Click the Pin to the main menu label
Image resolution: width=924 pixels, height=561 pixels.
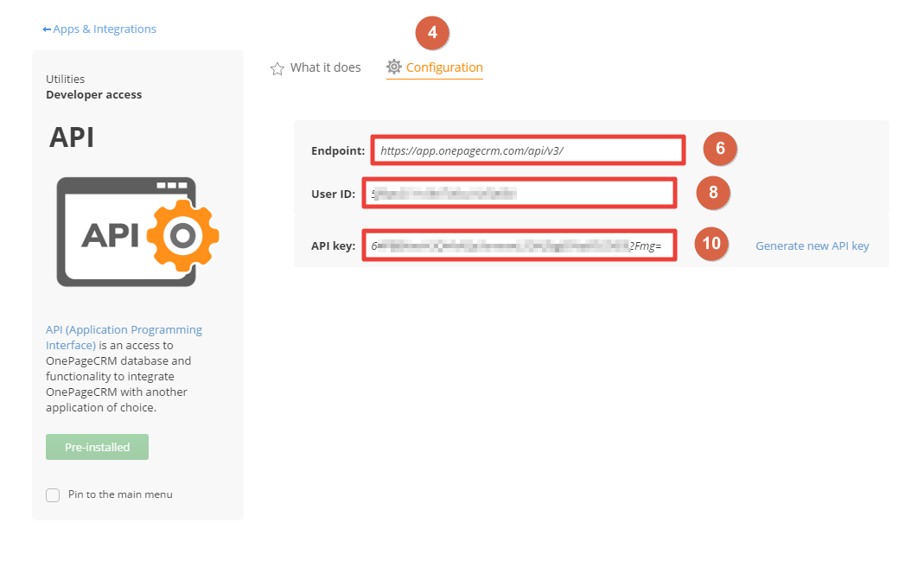coord(120,494)
